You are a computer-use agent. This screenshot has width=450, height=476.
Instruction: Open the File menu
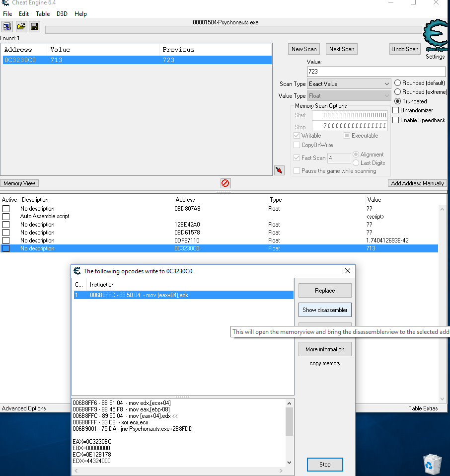pyautogui.click(x=7, y=13)
